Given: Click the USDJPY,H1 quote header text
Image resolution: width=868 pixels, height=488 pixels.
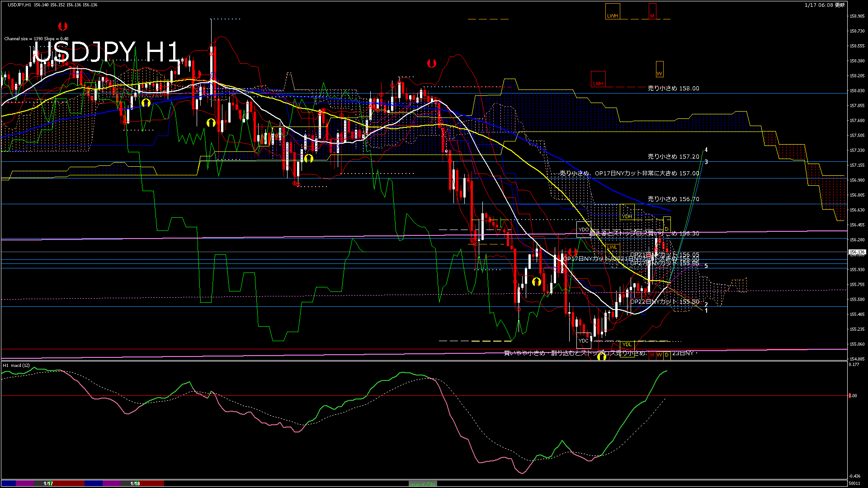Looking at the screenshot, I should click(53, 5).
